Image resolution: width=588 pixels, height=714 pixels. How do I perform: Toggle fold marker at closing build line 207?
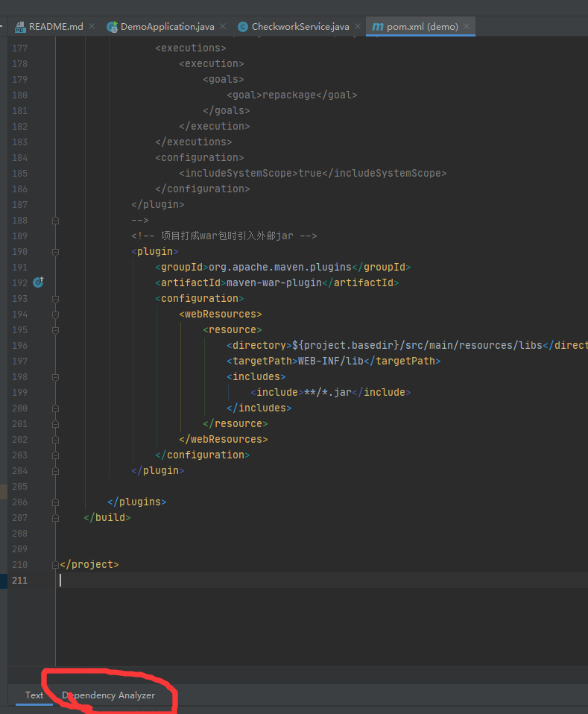56,518
